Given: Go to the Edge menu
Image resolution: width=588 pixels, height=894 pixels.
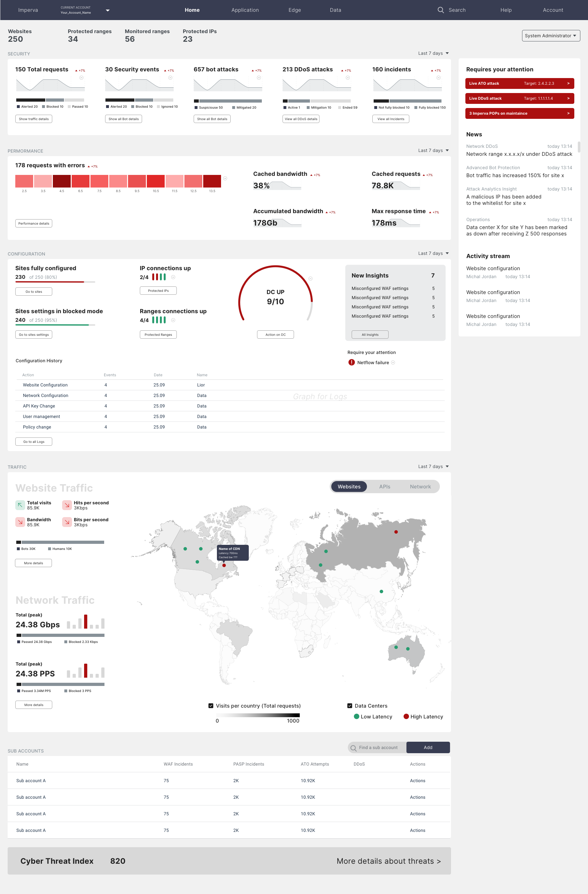Looking at the screenshot, I should pos(294,10).
